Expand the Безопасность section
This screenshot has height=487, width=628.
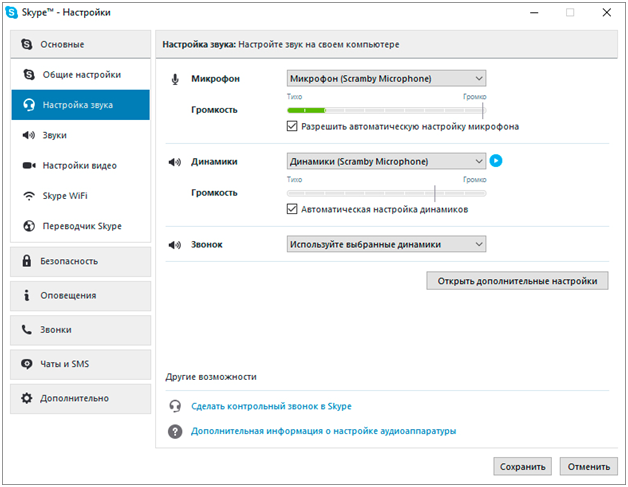tap(81, 261)
